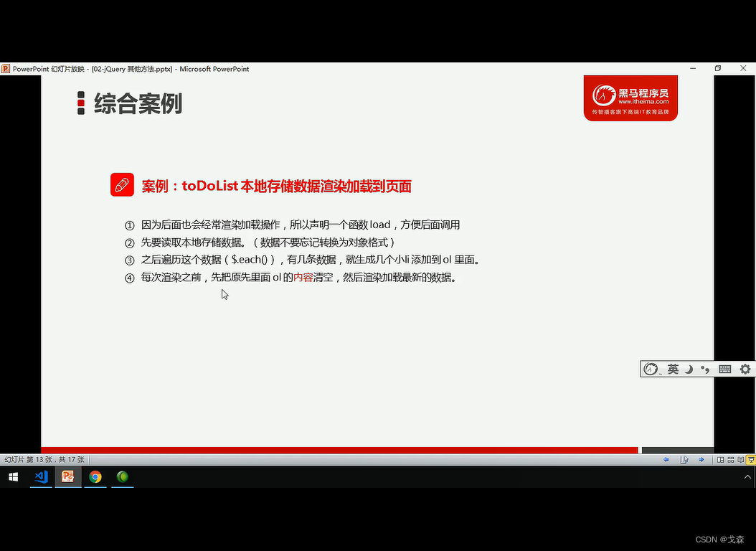Click step ③ mentioning $.each()
This screenshot has height=551, width=756.
303,260
